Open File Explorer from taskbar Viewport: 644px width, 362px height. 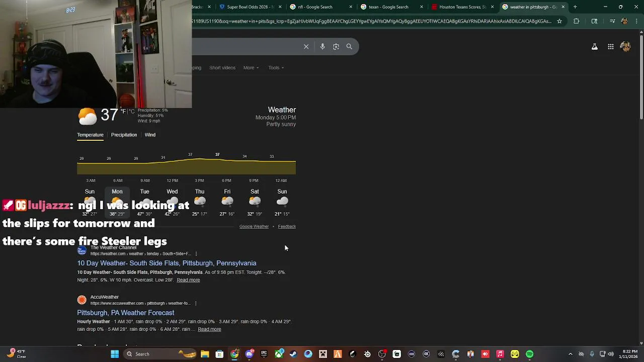(x=205, y=354)
